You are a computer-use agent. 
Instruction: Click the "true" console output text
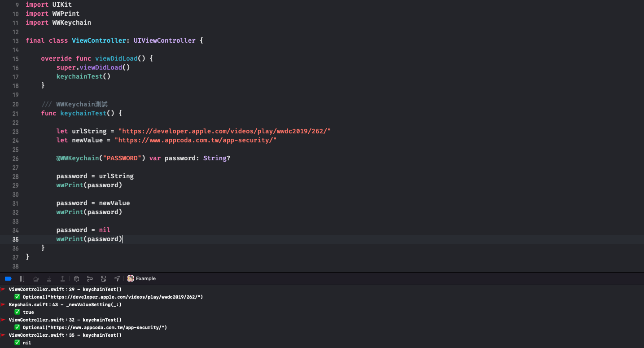(28, 312)
